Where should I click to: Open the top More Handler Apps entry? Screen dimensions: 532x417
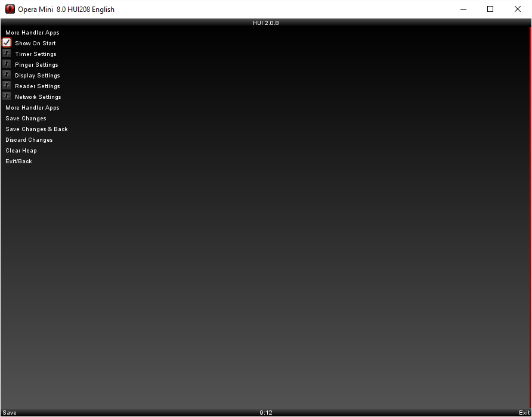click(x=32, y=33)
